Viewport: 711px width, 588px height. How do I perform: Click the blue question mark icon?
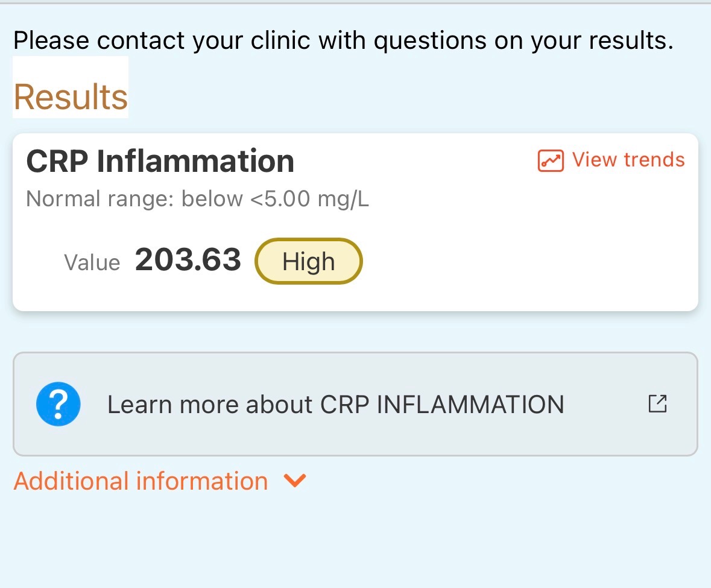click(58, 404)
